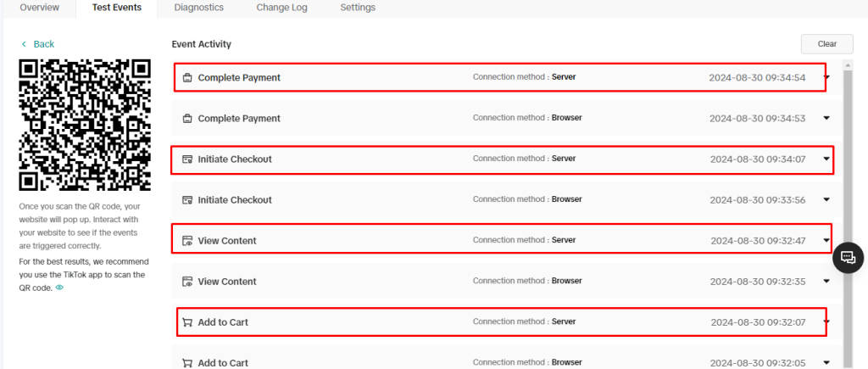This screenshot has width=868, height=369.
Task: Click the Server Complete Payment briefcase icon
Action: (187, 78)
